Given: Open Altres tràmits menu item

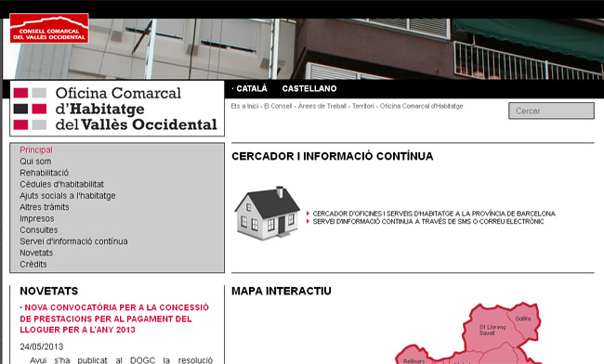Looking at the screenshot, I should coord(45,207).
